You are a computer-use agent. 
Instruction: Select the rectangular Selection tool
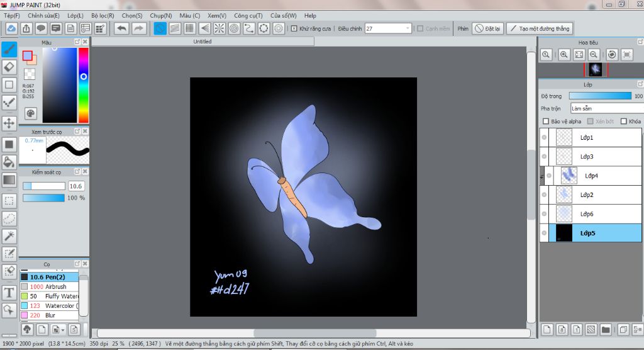9,201
